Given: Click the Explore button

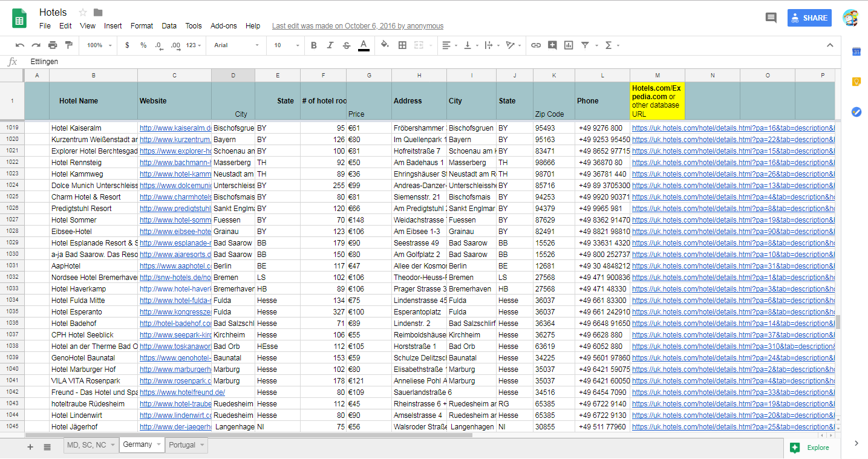Looking at the screenshot, I should point(812,448).
